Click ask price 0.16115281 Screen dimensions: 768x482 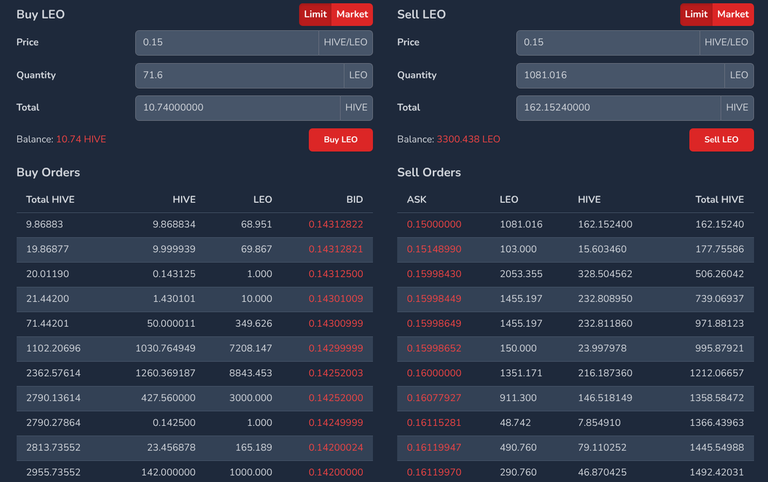tap(434, 423)
